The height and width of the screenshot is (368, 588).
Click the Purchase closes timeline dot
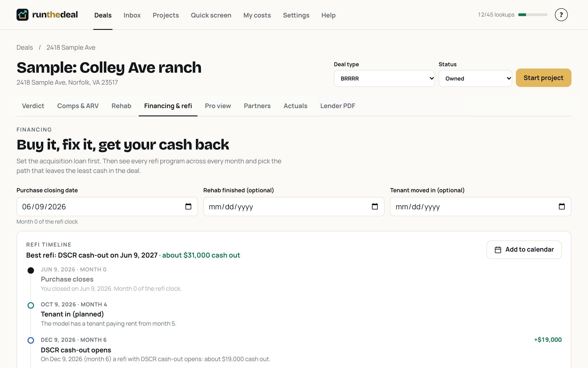pyautogui.click(x=31, y=270)
